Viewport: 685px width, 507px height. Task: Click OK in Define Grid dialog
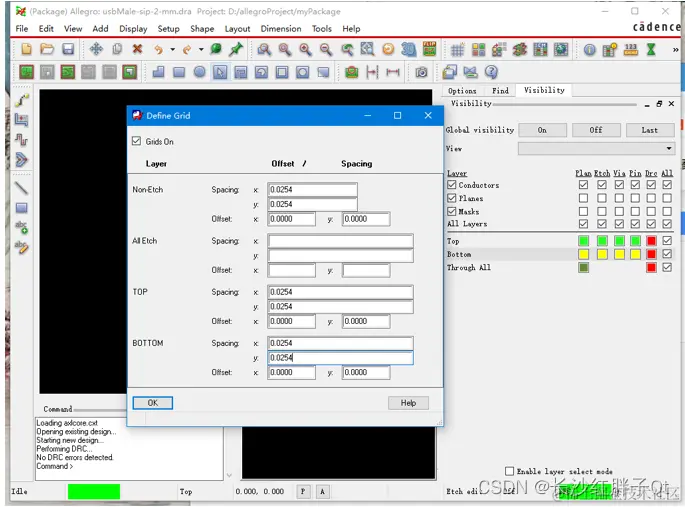click(152, 403)
